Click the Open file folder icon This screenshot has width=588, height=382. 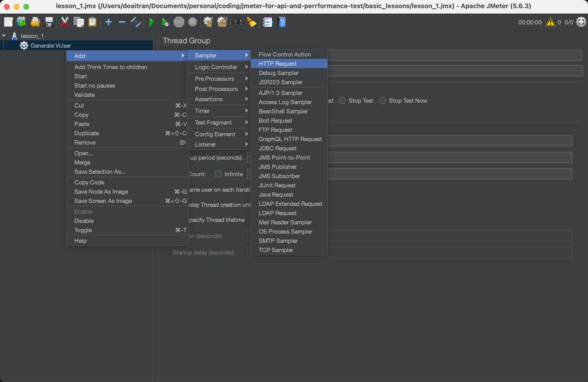click(x=35, y=22)
